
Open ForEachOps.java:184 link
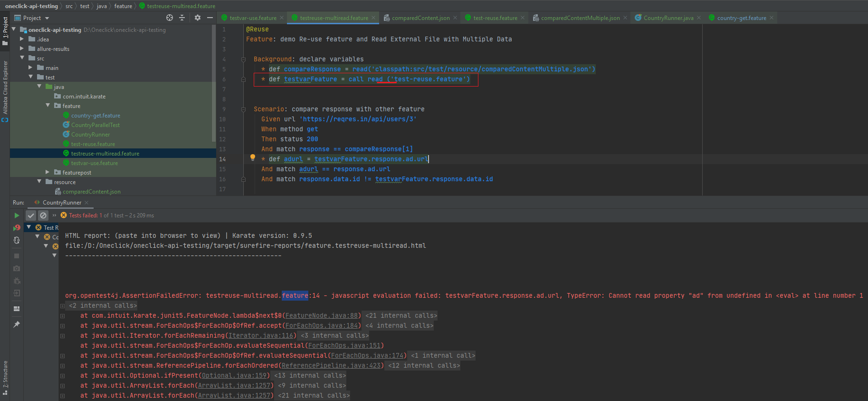pos(322,325)
